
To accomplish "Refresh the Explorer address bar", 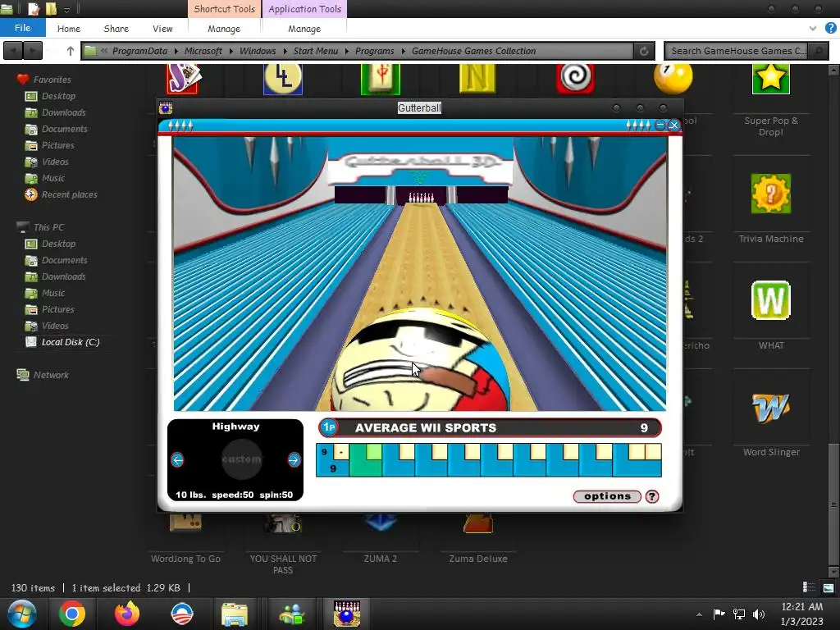I will (644, 51).
